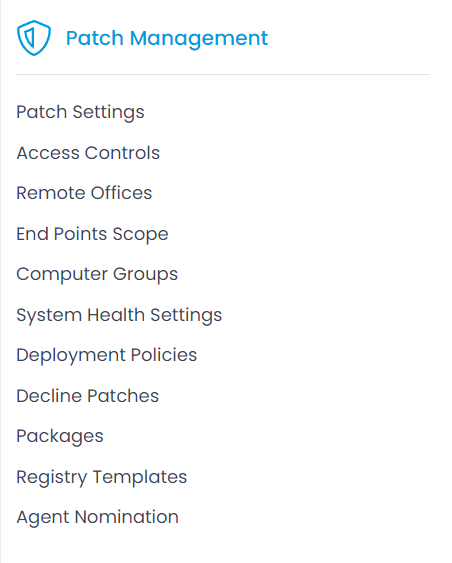Go to Access Controls
452x563 pixels.
point(88,153)
